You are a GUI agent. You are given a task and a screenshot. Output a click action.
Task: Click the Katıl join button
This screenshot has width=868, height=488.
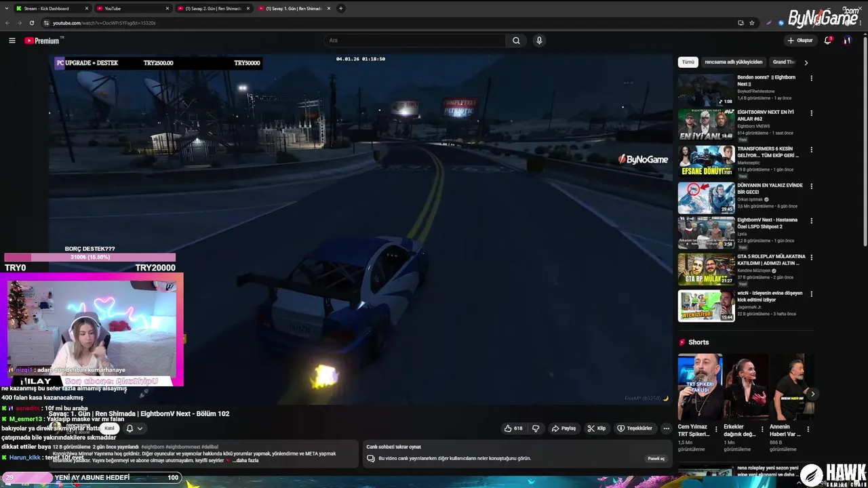109,428
